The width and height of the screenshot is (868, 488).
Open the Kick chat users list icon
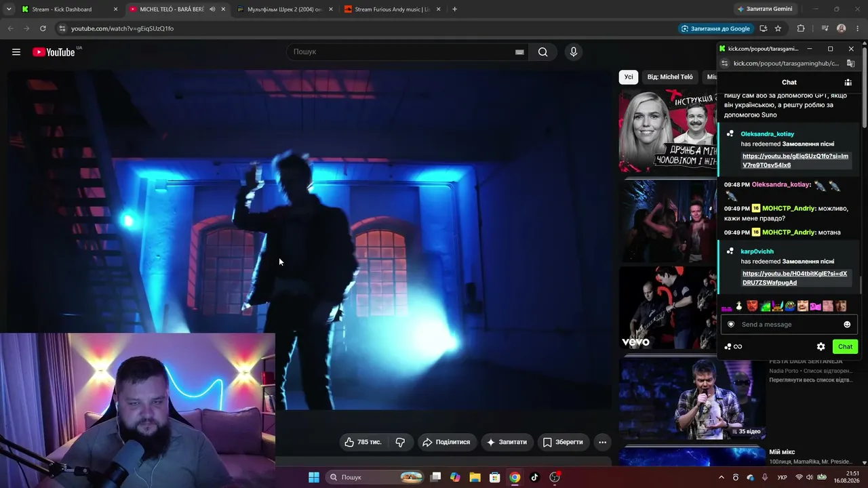point(848,83)
